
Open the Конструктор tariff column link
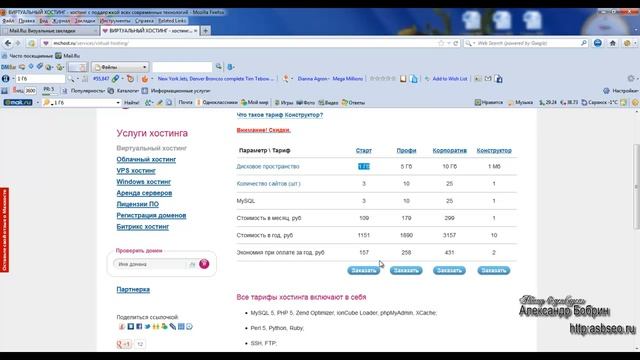tap(494, 150)
